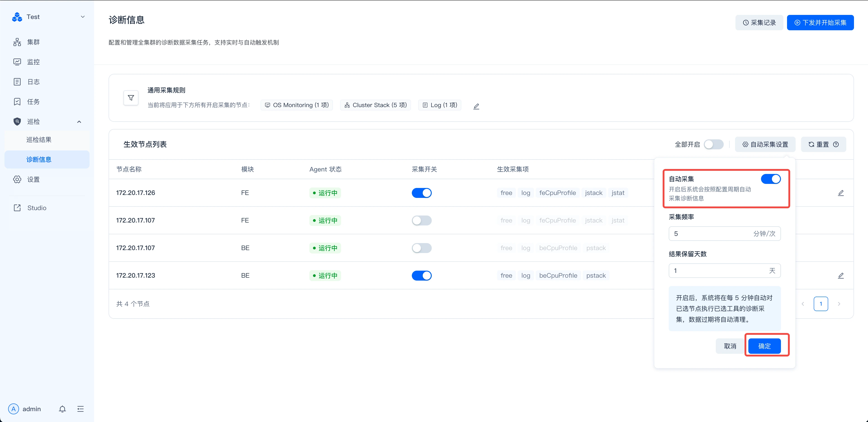The height and width of the screenshot is (422, 868).
Task: Open the 任务 sidebar menu
Action: click(47, 102)
